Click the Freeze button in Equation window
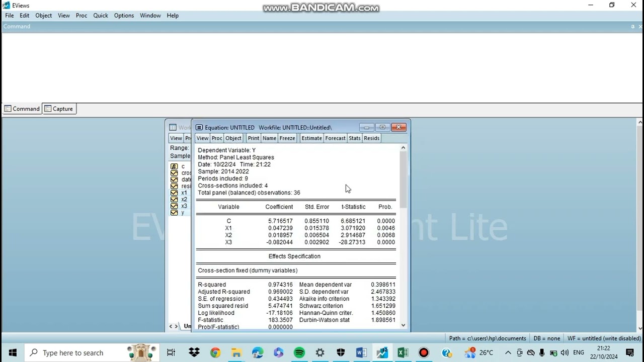The height and width of the screenshot is (362, 644). pyautogui.click(x=287, y=138)
